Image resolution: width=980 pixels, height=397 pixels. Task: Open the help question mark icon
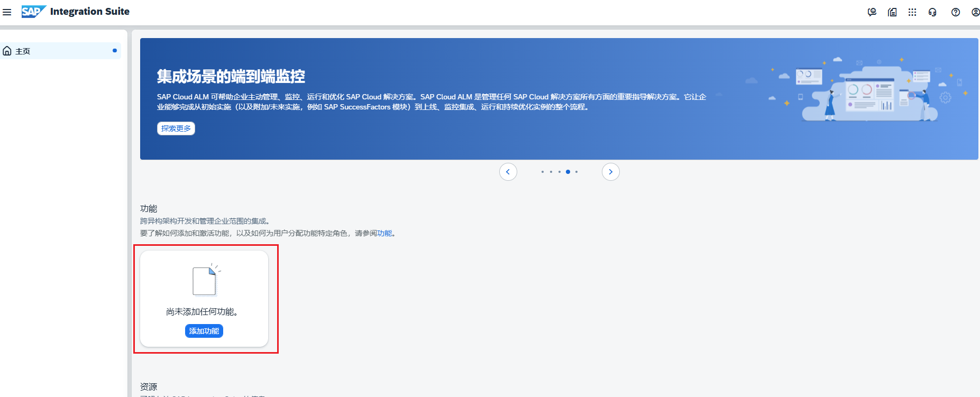pyautogui.click(x=956, y=12)
